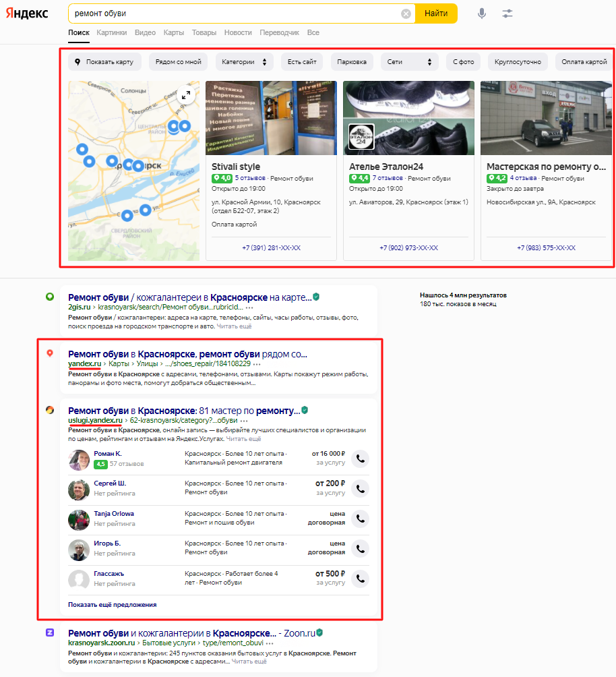
Task: Click the verified shield on the Услуги result
Action: click(305, 410)
